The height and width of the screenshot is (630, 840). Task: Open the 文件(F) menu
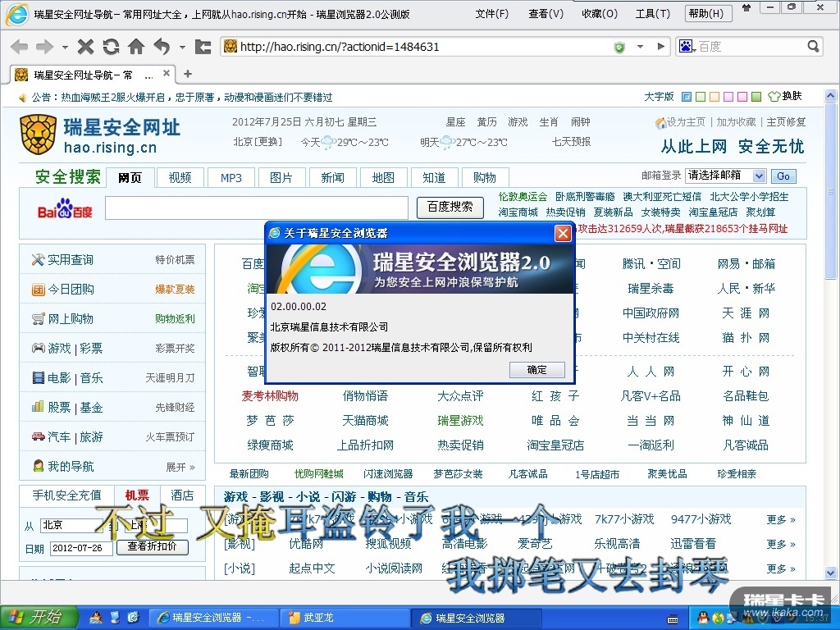492,14
